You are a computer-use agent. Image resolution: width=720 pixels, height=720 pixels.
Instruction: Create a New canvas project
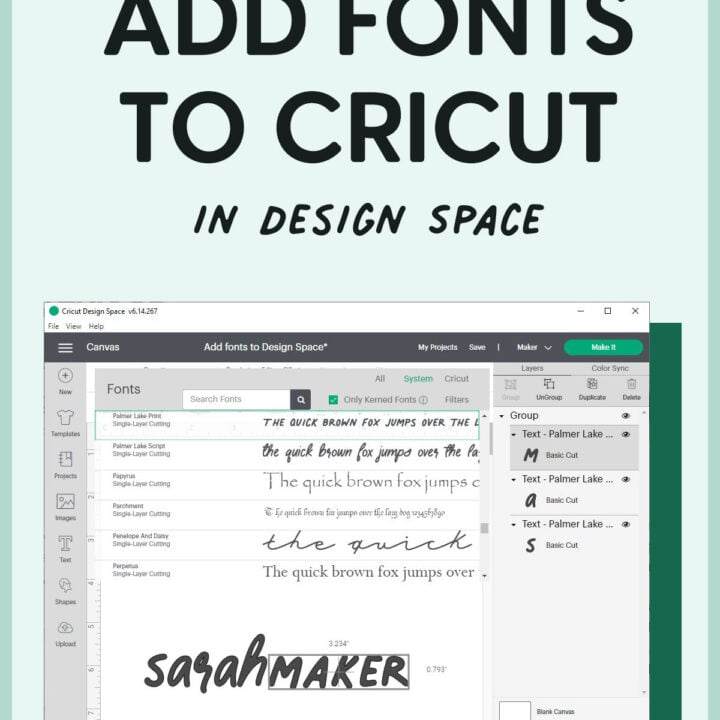click(x=65, y=382)
